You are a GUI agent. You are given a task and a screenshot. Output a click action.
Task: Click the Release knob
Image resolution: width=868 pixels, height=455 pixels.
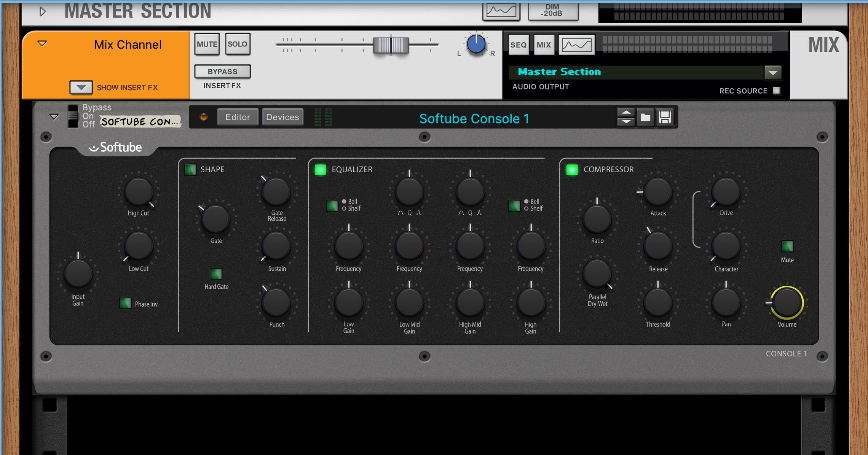pyautogui.click(x=658, y=247)
